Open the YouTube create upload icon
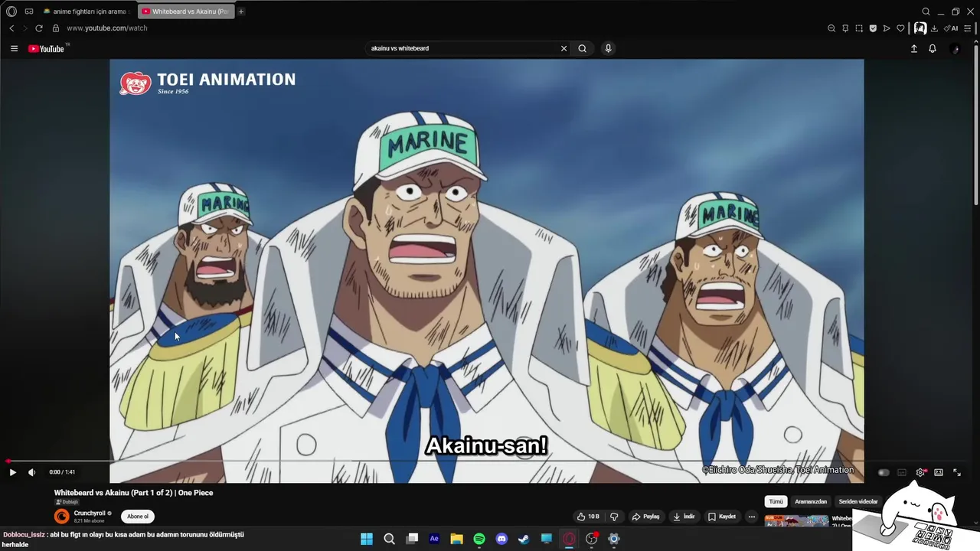The width and height of the screenshot is (980, 551). point(913,48)
